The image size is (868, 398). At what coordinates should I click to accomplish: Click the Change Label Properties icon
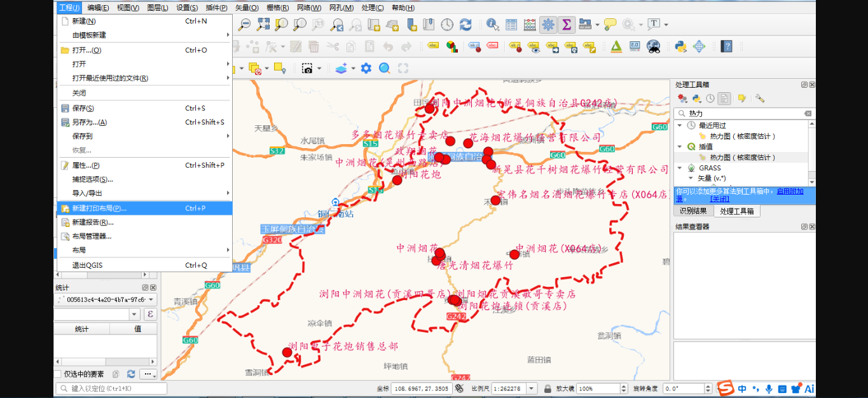click(x=589, y=46)
